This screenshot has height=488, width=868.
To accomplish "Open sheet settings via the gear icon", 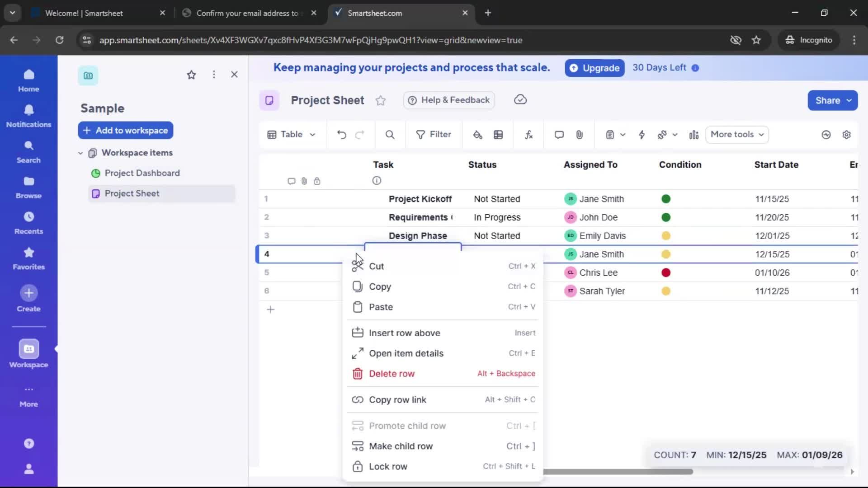I will (847, 134).
